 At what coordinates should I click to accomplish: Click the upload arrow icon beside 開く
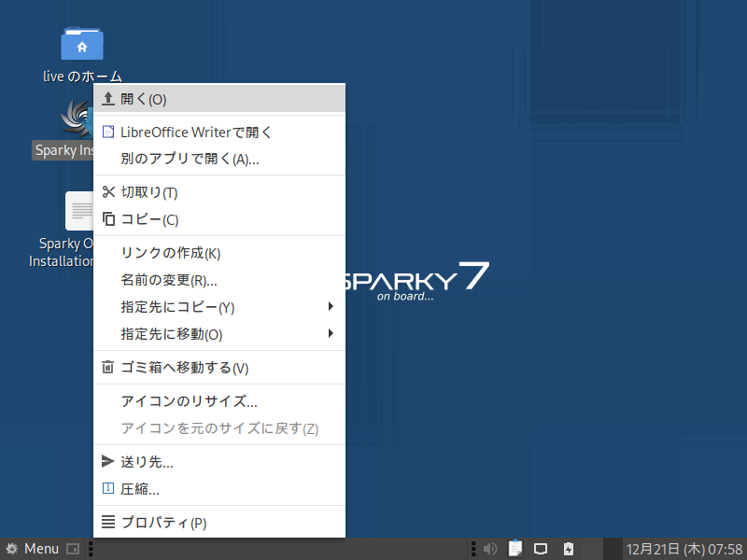tap(108, 99)
